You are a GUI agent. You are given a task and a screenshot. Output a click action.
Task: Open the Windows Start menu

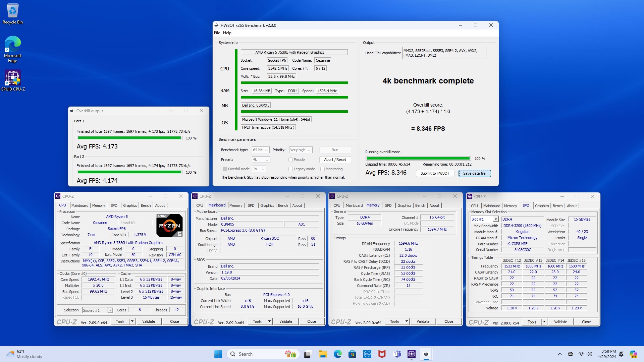tap(218, 354)
